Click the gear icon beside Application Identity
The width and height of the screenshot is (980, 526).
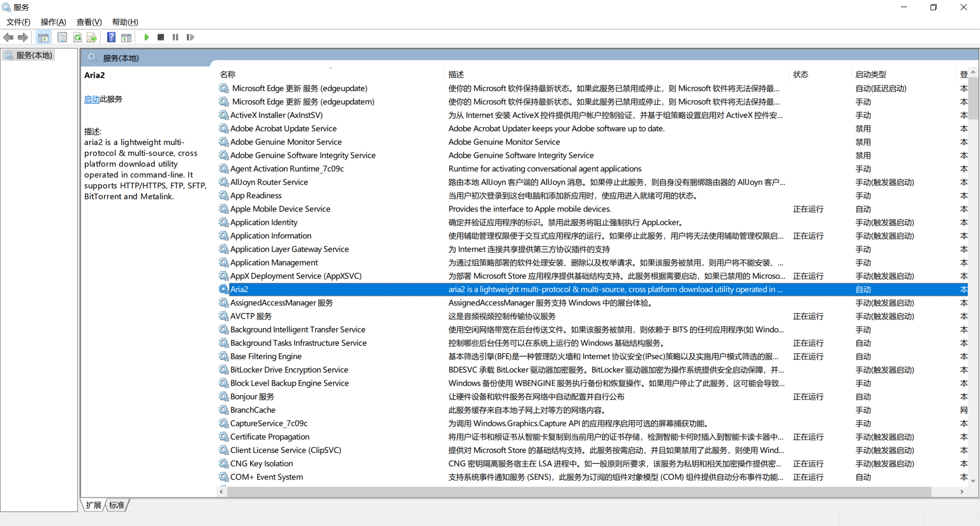tap(224, 222)
